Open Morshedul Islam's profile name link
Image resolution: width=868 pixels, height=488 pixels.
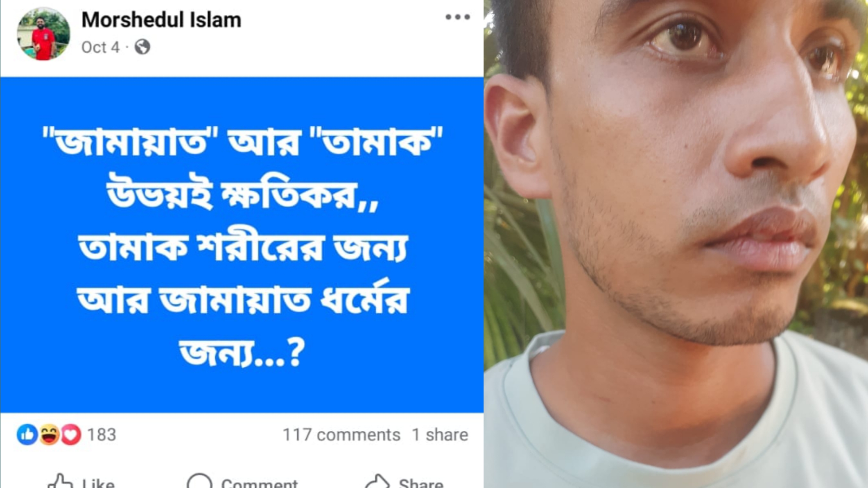(161, 20)
